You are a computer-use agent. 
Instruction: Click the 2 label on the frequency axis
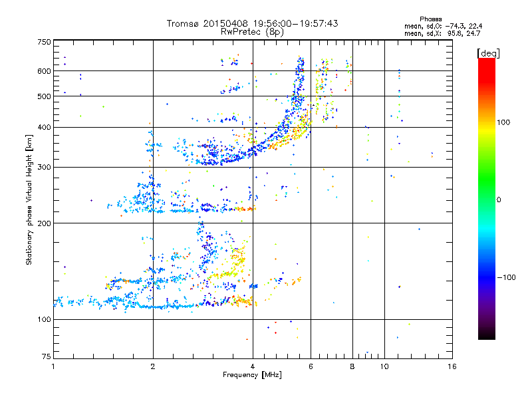[153, 366]
